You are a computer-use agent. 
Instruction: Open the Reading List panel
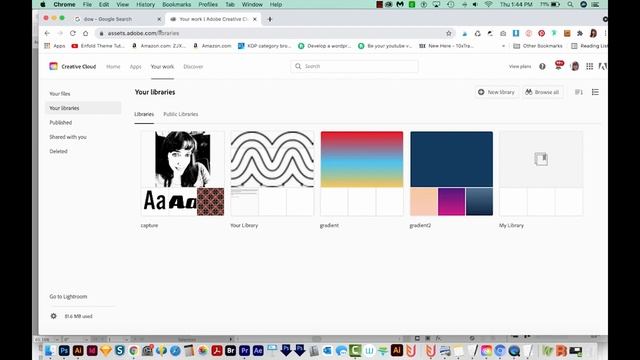[589, 46]
